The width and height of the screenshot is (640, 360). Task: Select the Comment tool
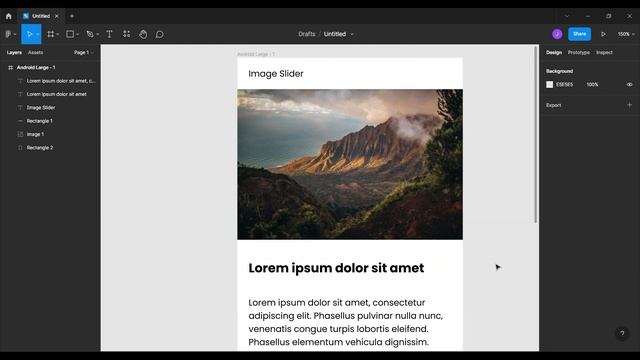pos(160,34)
